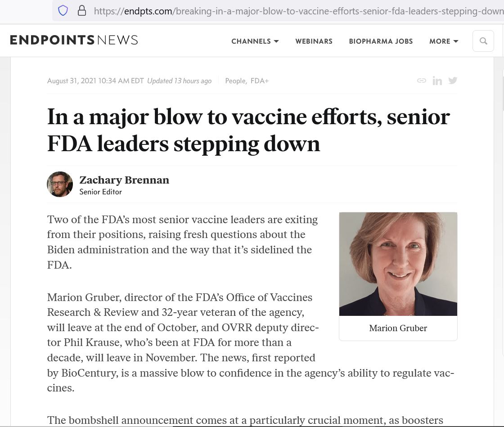
Task: Click the browser URL address field
Action: (x=297, y=11)
